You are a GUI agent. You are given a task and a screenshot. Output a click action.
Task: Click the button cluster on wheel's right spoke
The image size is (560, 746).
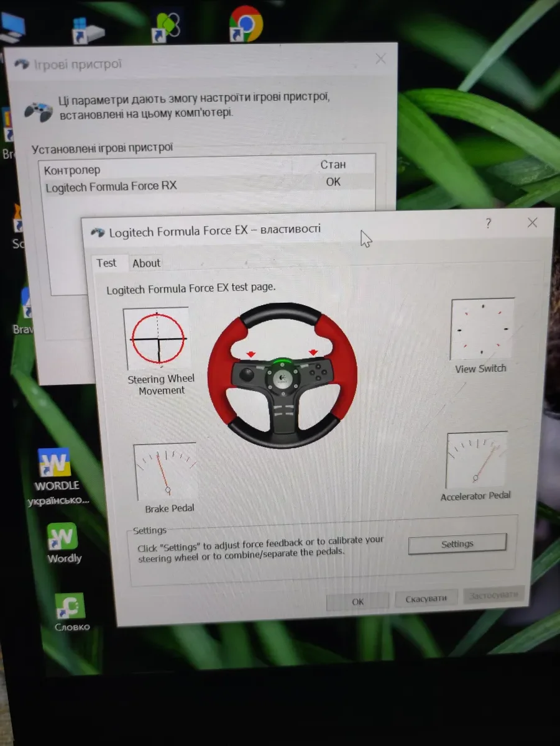(x=318, y=372)
